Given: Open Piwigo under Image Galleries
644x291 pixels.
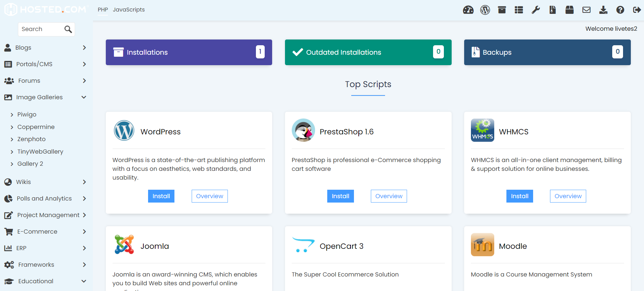Looking at the screenshot, I should [27, 114].
